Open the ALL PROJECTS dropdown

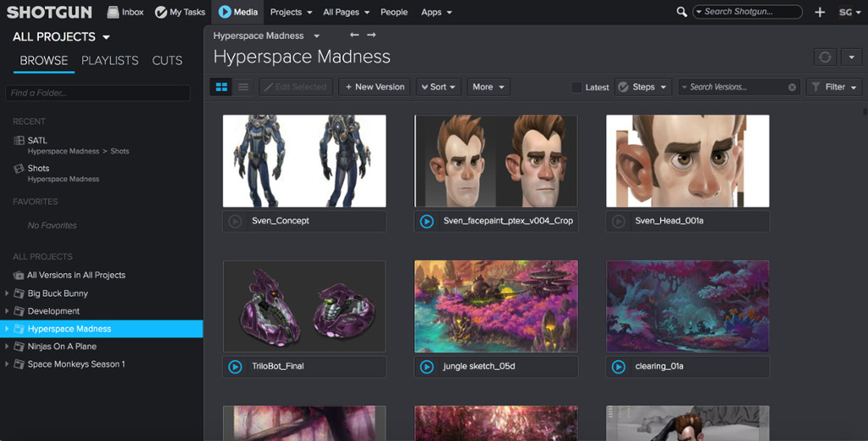[x=61, y=37]
